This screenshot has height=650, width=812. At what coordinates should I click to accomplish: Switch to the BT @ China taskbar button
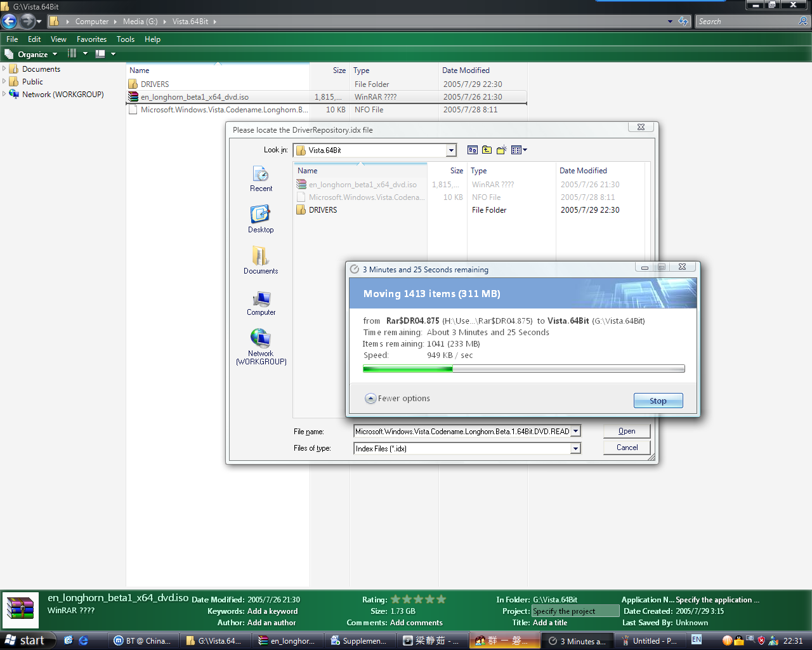(142, 640)
